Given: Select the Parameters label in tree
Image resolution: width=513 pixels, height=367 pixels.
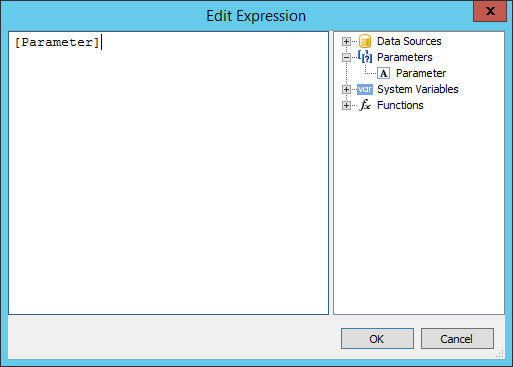Looking at the screenshot, I should point(404,57).
